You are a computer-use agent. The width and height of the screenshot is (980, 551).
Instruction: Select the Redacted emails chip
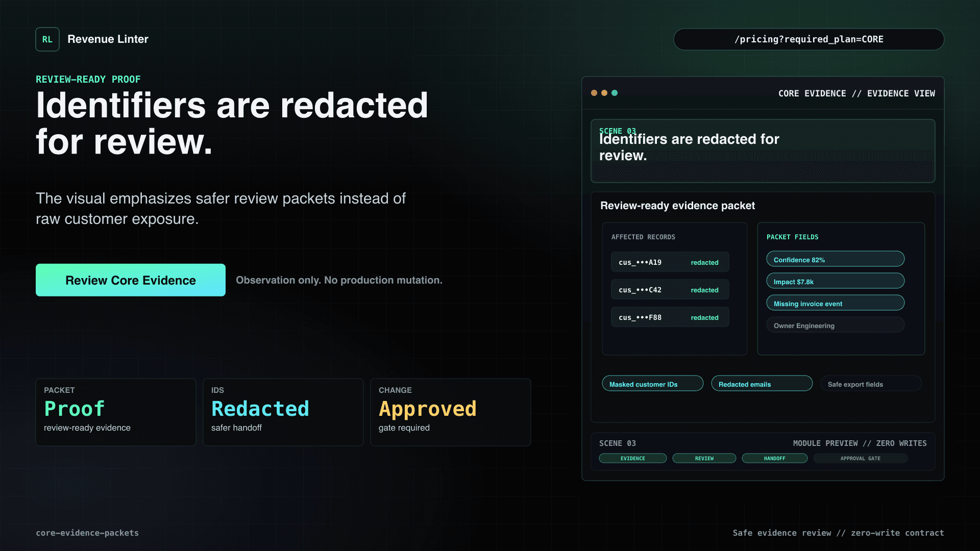coord(762,384)
